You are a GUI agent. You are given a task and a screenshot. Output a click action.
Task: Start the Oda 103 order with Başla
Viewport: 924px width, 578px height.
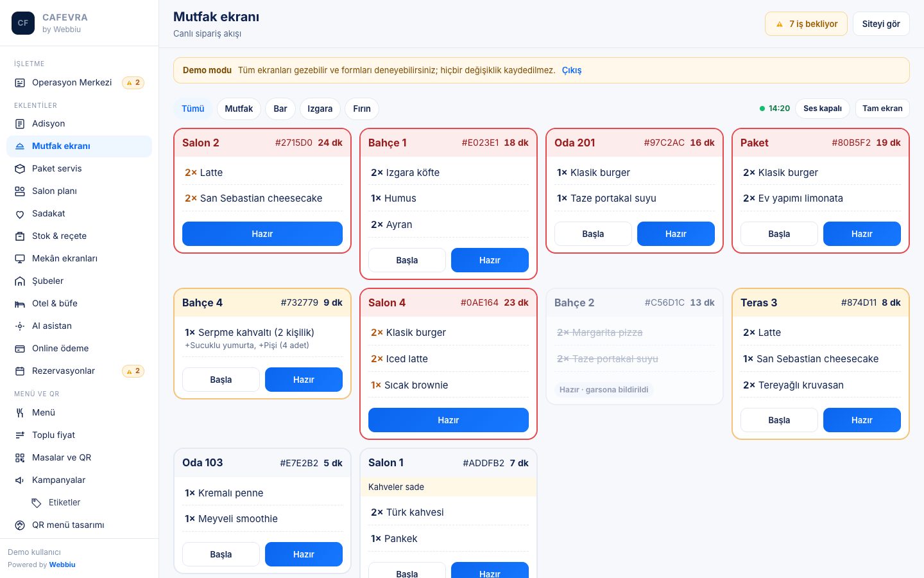tap(221, 554)
